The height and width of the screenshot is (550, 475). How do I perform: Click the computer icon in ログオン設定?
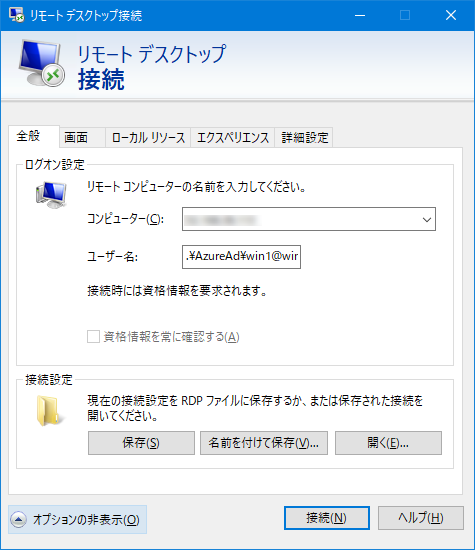tap(51, 195)
